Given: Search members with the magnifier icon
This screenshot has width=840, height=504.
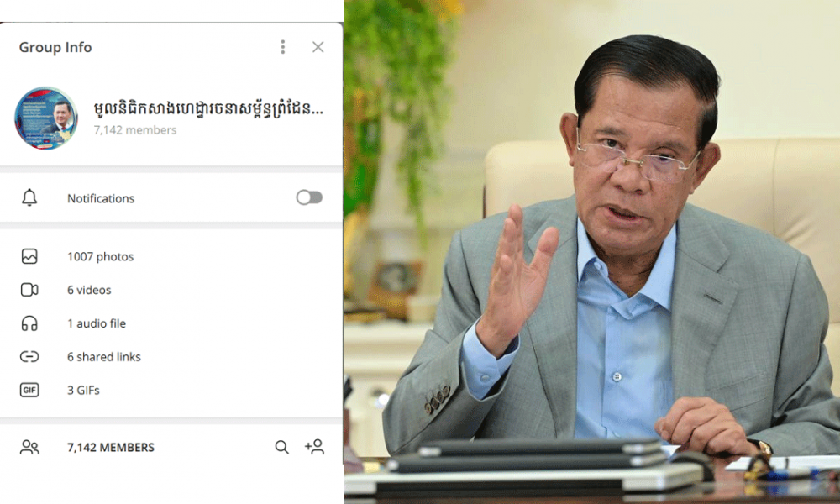Looking at the screenshot, I should tap(281, 447).
